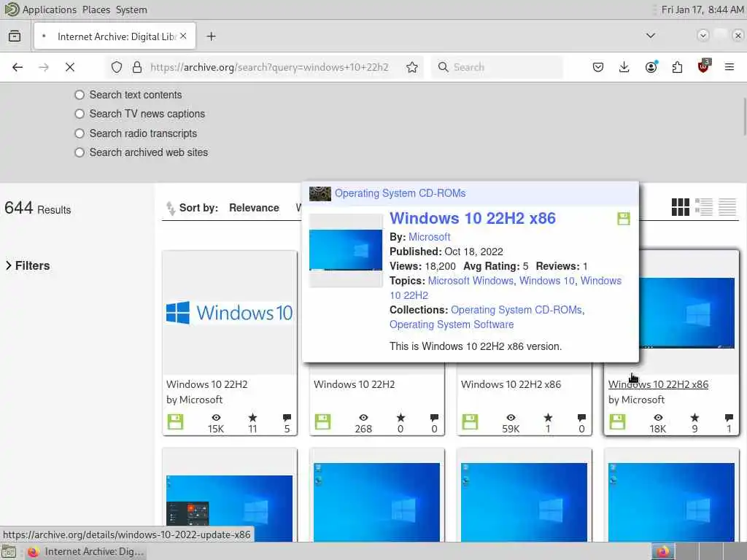747x560 pixels.
Task: Open the shield tracking protection icon
Action: click(117, 67)
